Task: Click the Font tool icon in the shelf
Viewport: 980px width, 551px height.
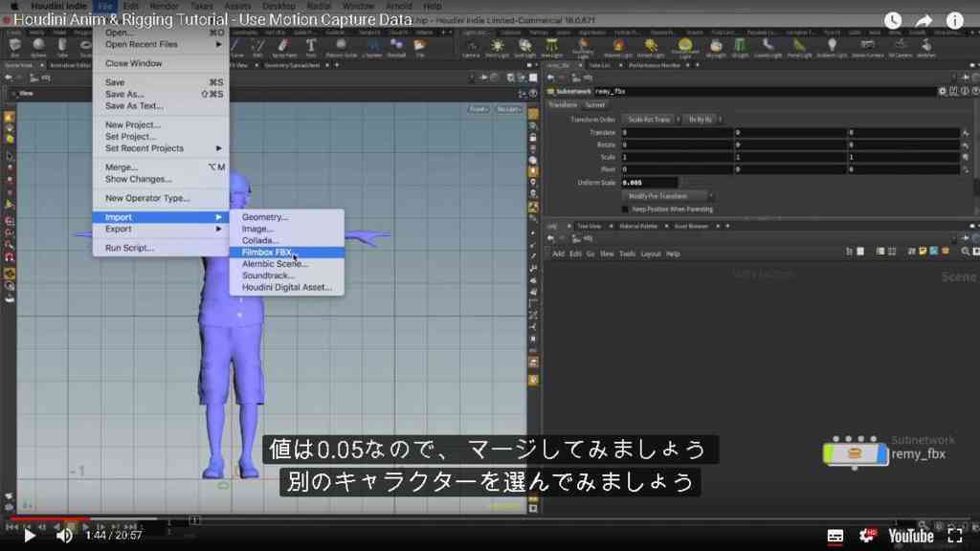Action: coord(311,47)
